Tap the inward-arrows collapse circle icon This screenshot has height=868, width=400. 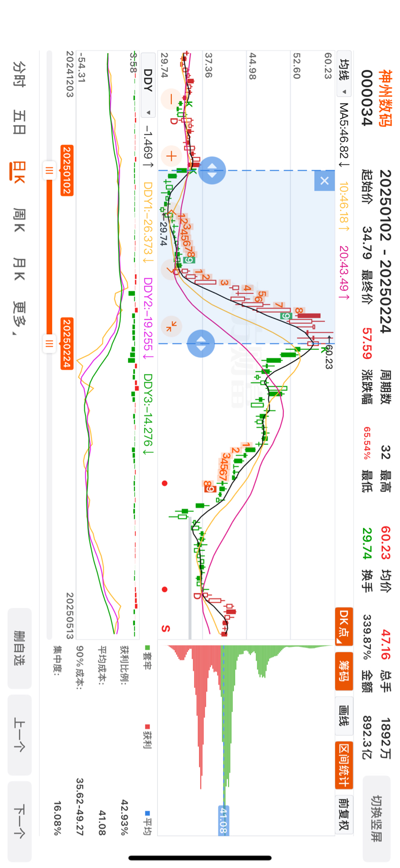tap(171, 327)
